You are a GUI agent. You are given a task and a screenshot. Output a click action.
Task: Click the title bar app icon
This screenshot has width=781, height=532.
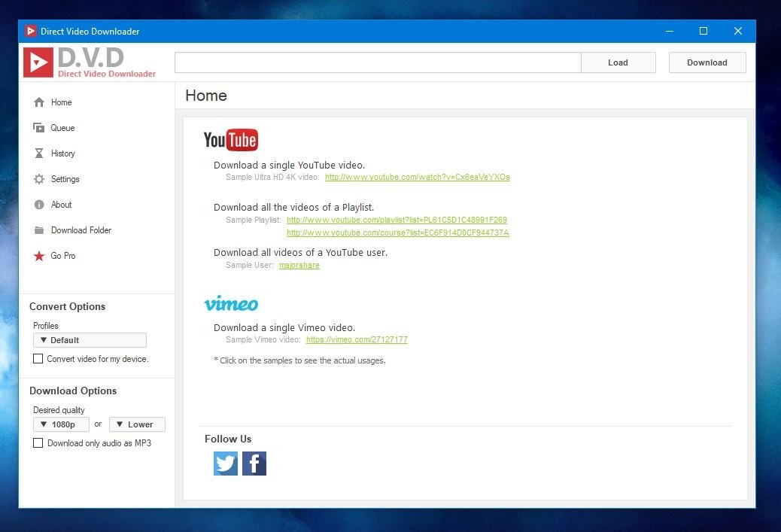30,31
